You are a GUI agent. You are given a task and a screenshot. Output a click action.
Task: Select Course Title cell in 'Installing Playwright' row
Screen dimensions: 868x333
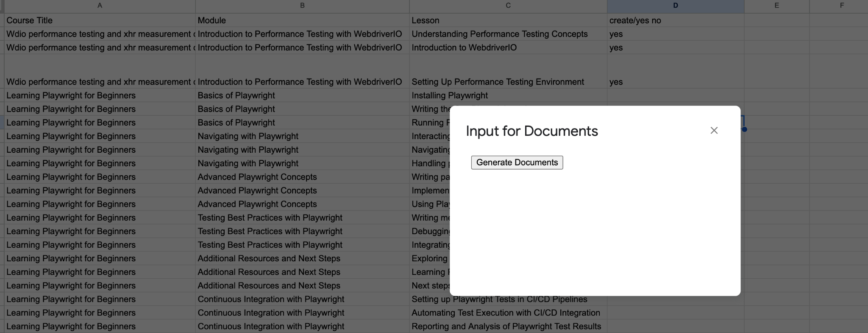100,95
